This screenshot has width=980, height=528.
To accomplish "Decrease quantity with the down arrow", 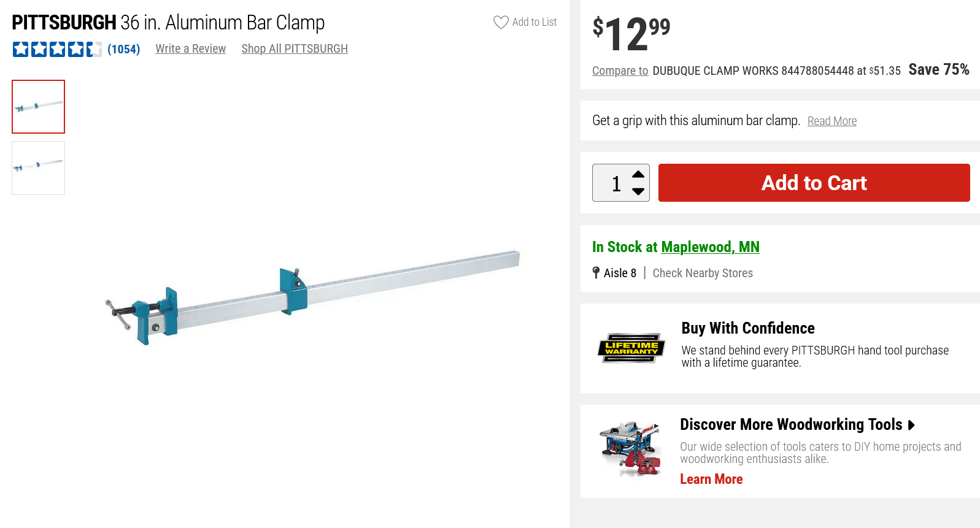I will [x=638, y=192].
